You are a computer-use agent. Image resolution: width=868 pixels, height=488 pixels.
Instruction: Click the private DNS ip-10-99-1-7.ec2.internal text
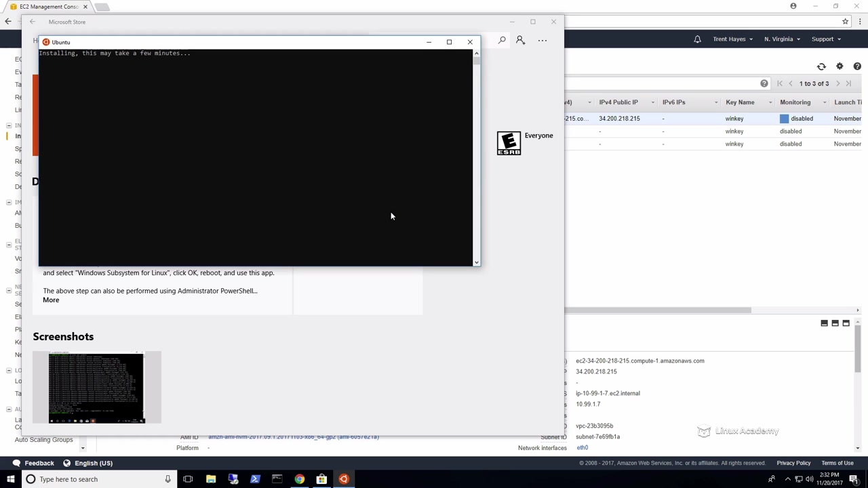[x=608, y=393]
